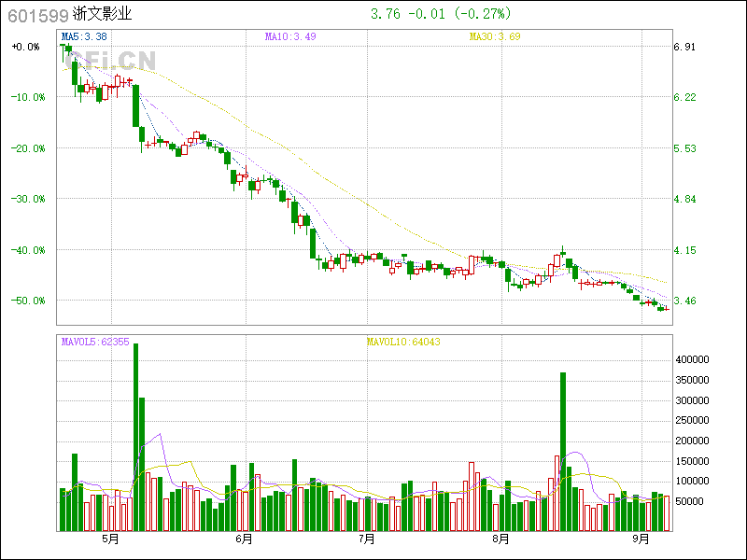Click the stock name 浙文影业
The image size is (747, 560).
[103, 15]
